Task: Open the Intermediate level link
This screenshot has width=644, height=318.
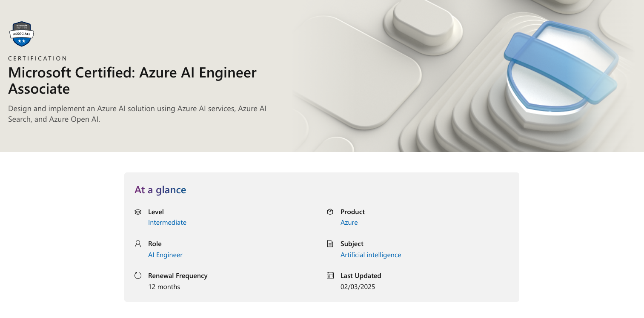Action: [x=167, y=223]
